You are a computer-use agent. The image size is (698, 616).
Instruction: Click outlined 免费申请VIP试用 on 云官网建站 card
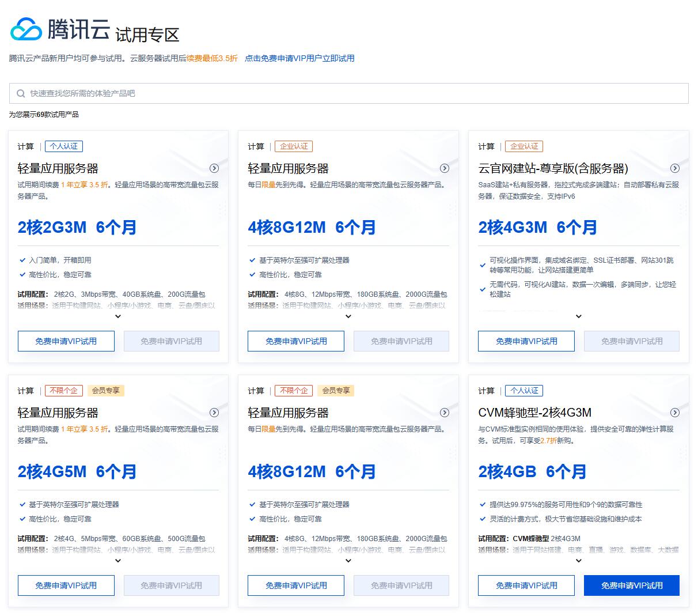(x=526, y=341)
